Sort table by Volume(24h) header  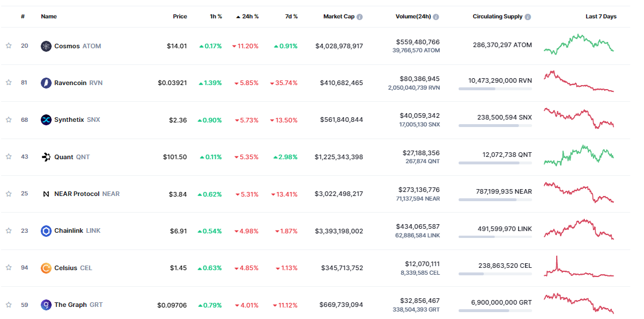413,17
